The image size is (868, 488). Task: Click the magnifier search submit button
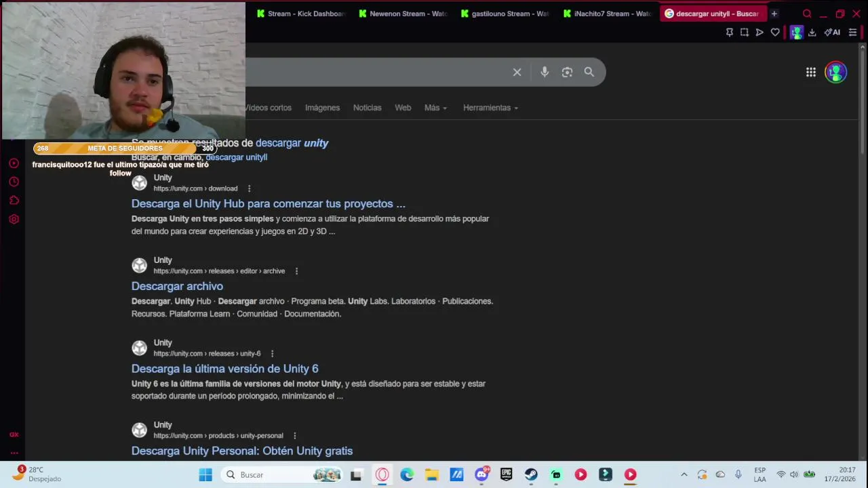(x=589, y=72)
